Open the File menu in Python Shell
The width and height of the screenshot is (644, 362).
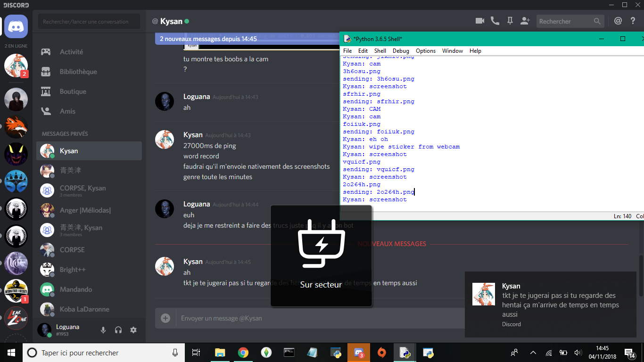tap(347, 51)
